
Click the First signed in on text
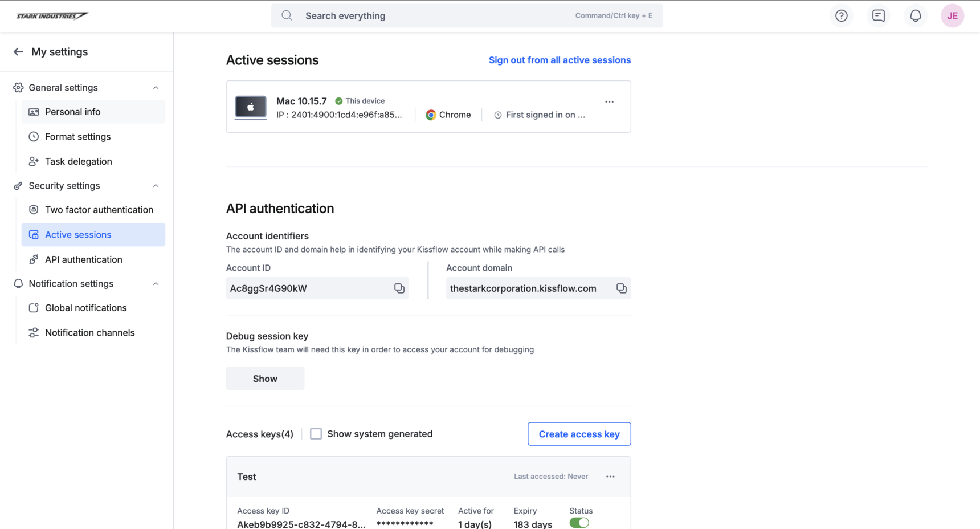pyautogui.click(x=545, y=115)
